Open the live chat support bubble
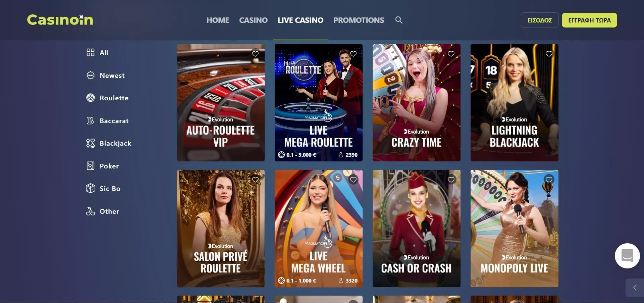Image resolution: width=644 pixels, height=303 pixels. pos(627,256)
